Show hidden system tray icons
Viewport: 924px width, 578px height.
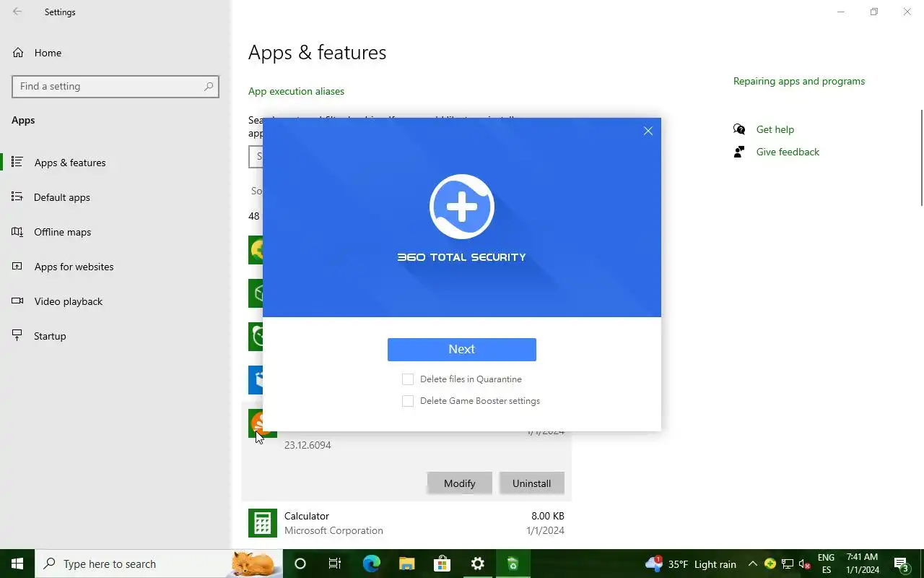point(752,564)
